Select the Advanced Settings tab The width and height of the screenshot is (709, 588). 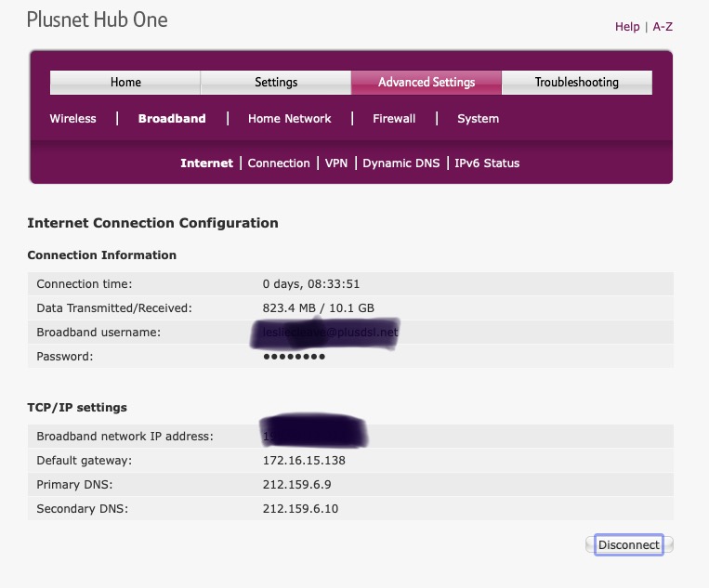[427, 83]
